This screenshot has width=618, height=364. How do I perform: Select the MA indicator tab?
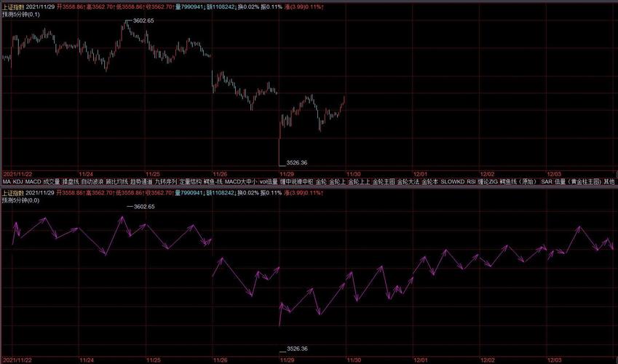click(6, 181)
